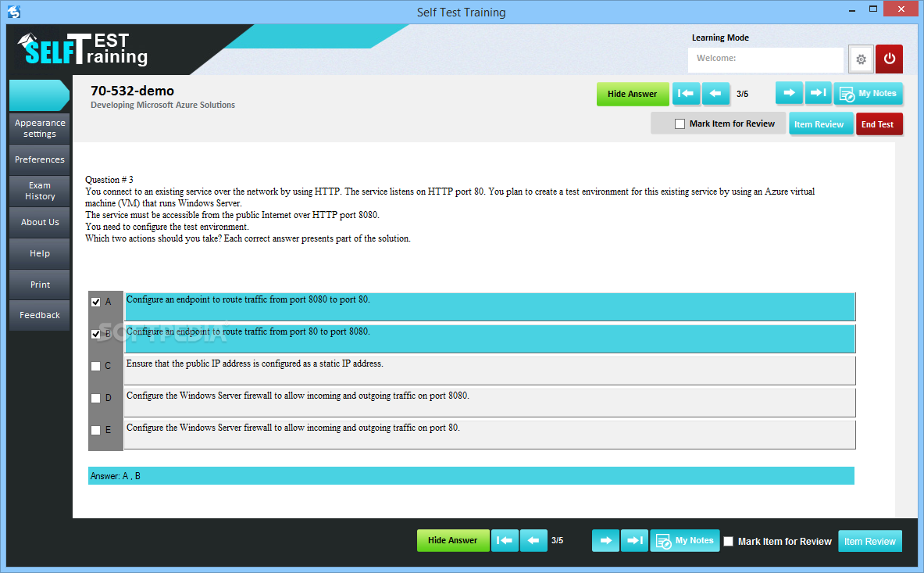Minimize the Self Test Training window
The width and height of the screenshot is (924, 573).
tap(852, 10)
